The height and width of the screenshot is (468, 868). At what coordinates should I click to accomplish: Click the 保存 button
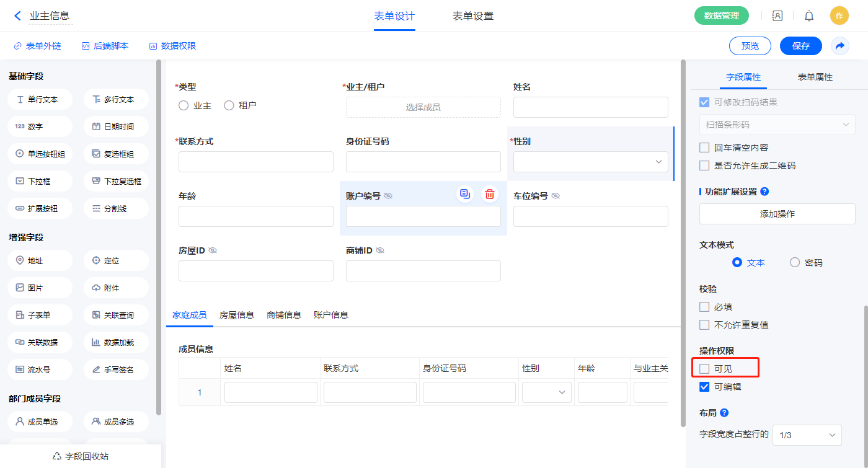800,46
